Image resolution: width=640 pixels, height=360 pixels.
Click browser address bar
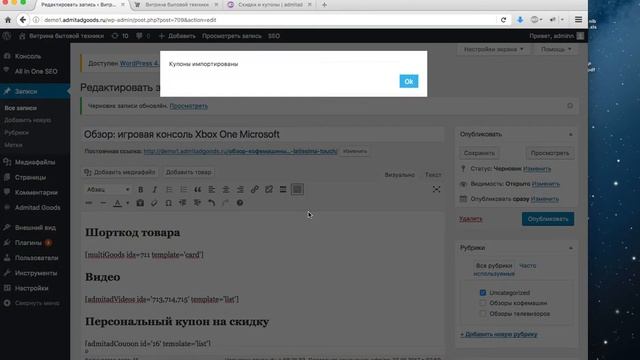click(269, 20)
